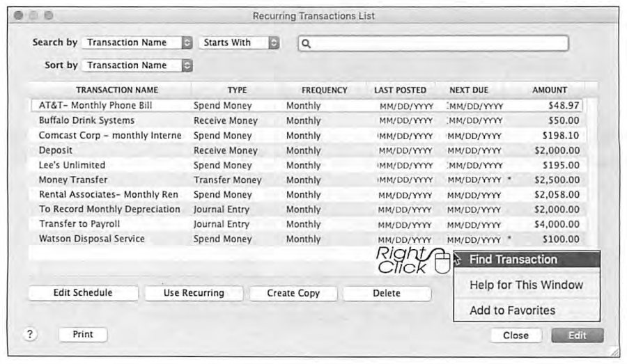The height and width of the screenshot is (364, 627).
Task: Click the Print button
Action: click(x=83, y=335)
